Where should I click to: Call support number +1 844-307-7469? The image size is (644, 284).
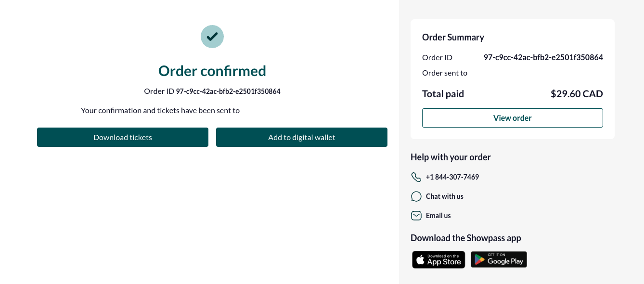(452, 177)
